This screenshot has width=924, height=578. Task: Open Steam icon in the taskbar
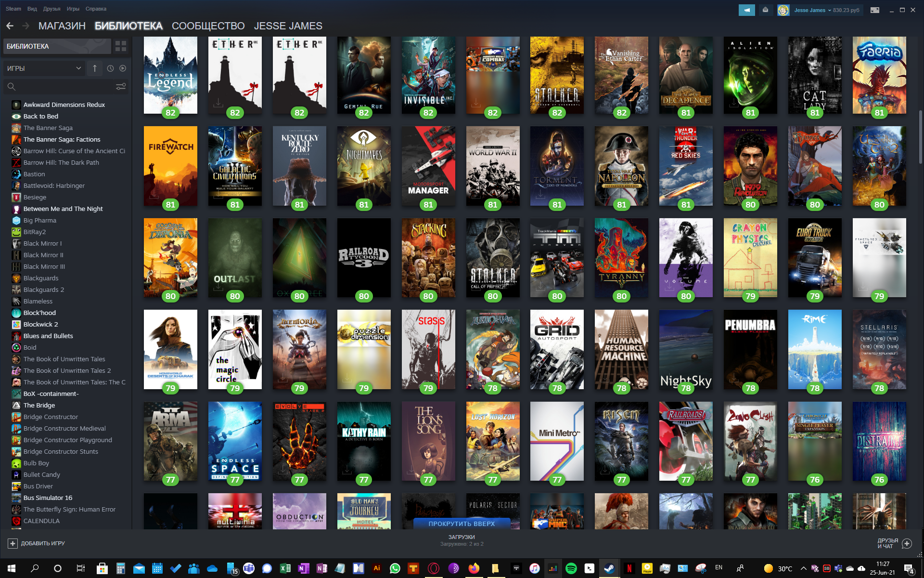pos(609,568)
